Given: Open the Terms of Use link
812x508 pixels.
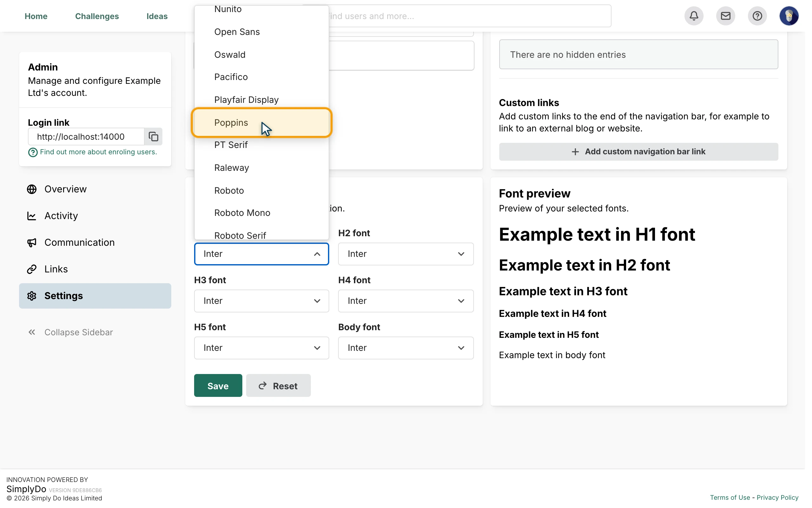Looking at the screenshot, I should (730, 498).
